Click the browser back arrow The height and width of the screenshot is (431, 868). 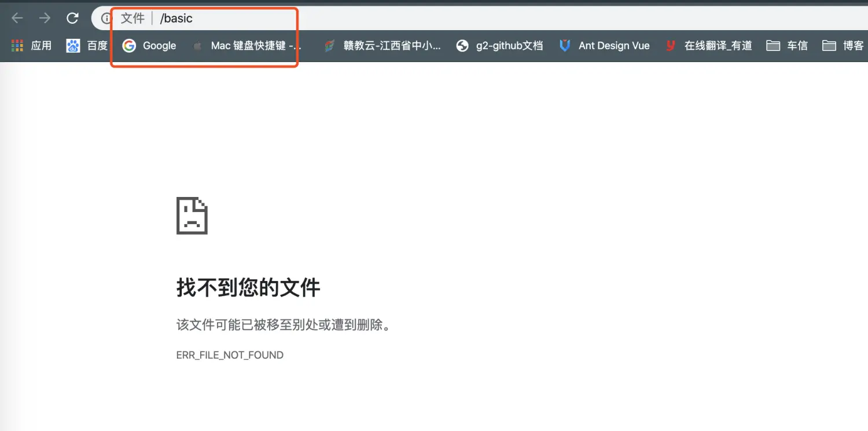click(17, 18)
